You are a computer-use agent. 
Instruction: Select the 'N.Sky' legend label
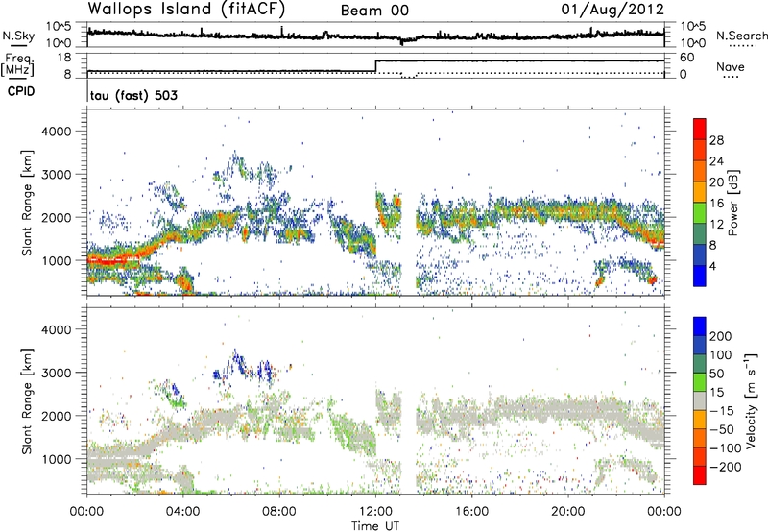pos(18,36)
